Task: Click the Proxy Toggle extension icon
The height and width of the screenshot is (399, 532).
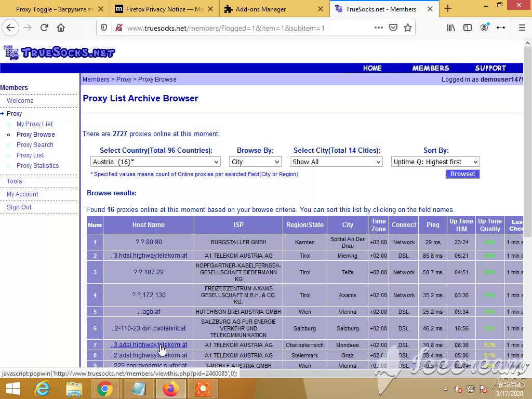Action: coord(501,28)
